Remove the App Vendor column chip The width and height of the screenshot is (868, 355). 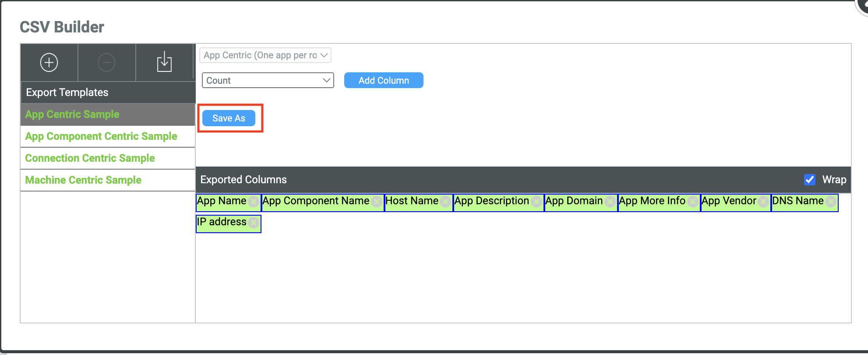763,202
